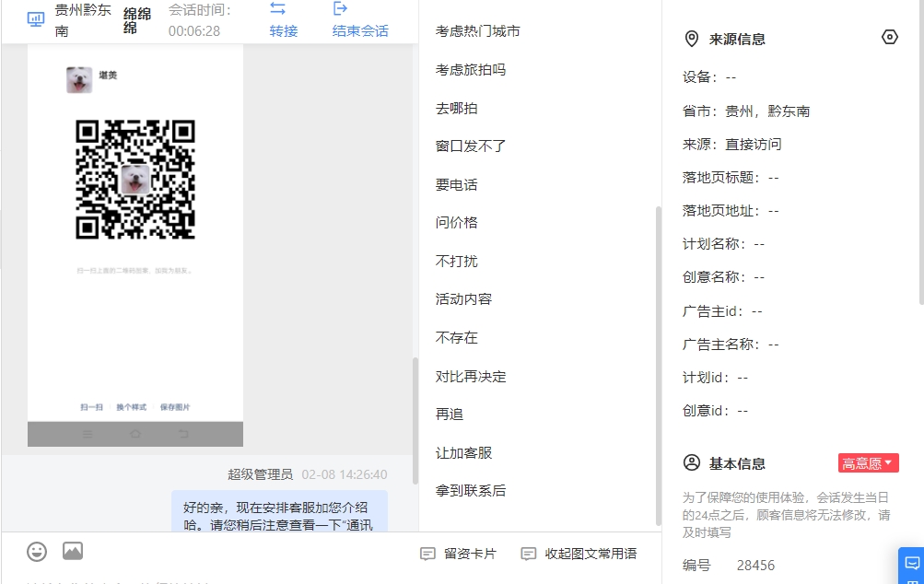This screenshot has height=584, width=924.
Task: Click the 留资卡片 button
Action: coord(459,554)
